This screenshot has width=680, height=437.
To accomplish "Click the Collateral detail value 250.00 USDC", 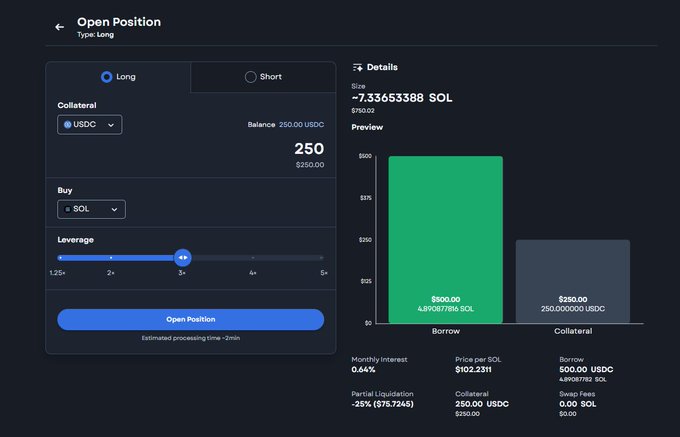I will [481, 404].
